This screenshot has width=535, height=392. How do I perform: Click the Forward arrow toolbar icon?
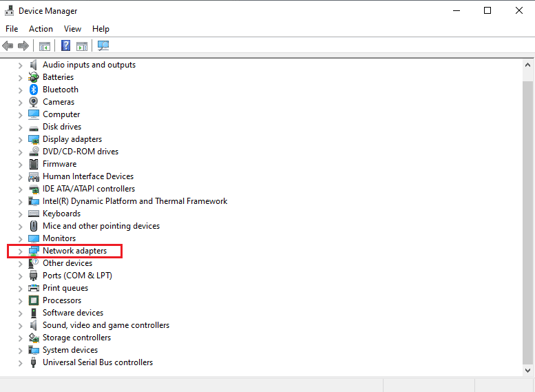point(23,45)
